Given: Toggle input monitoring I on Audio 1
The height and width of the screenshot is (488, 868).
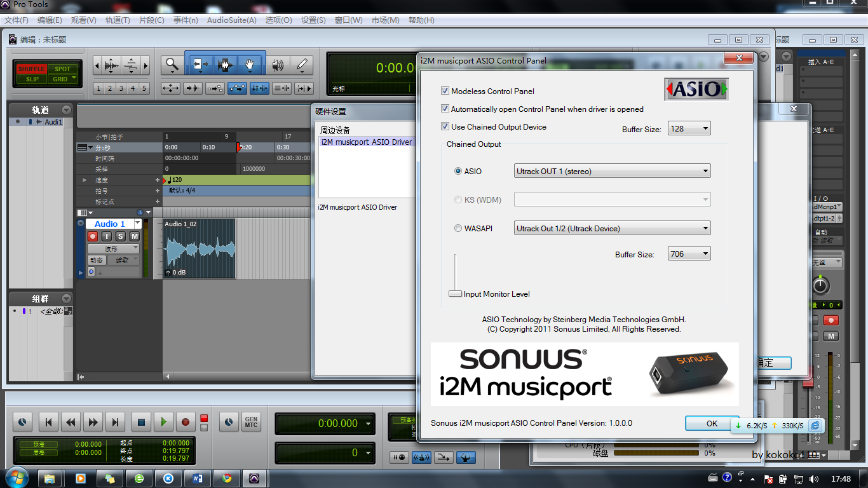Looking at the screenshot, I should (x=107, y=236).
